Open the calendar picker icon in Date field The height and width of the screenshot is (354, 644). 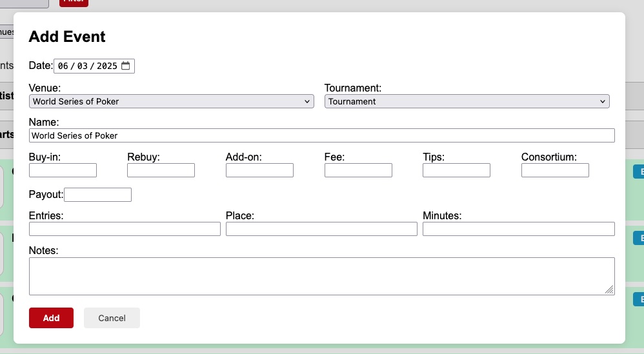point(126,66)
